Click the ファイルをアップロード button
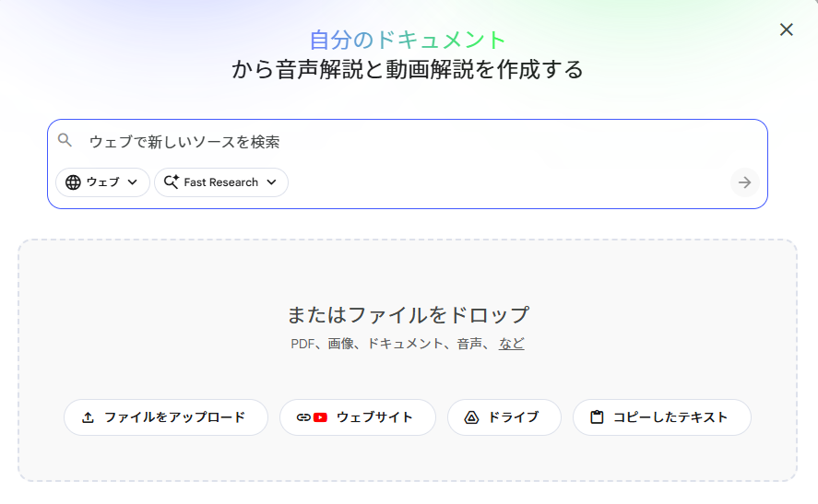This screenshot has height=504, width=818. coord(166,417)
